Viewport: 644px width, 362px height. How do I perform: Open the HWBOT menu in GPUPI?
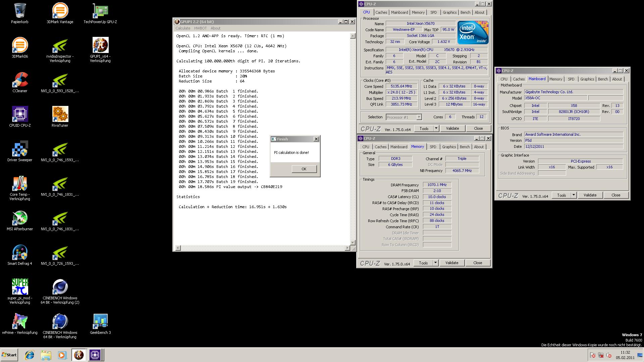click(200, 28)
